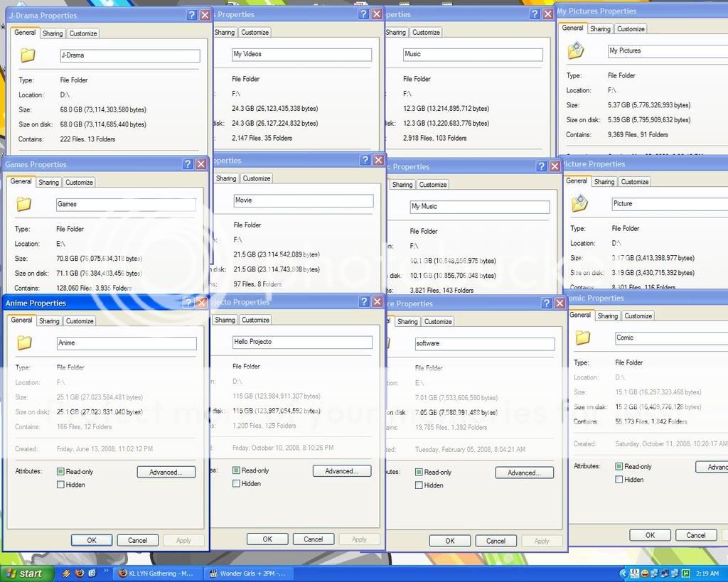Click the Music folder name field
This screenshot has width=728, height=582.
[x=472, y=54]
